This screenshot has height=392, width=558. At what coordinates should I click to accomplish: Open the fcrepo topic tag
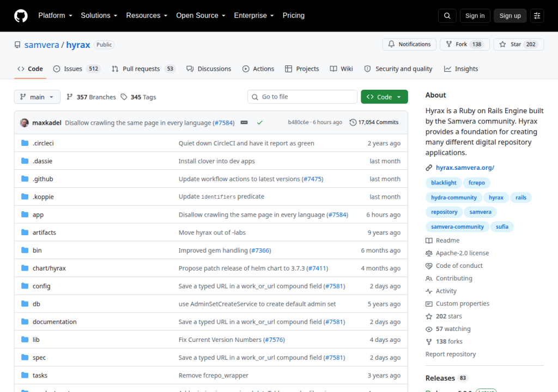pyautogui.click(x=476, y=182)
